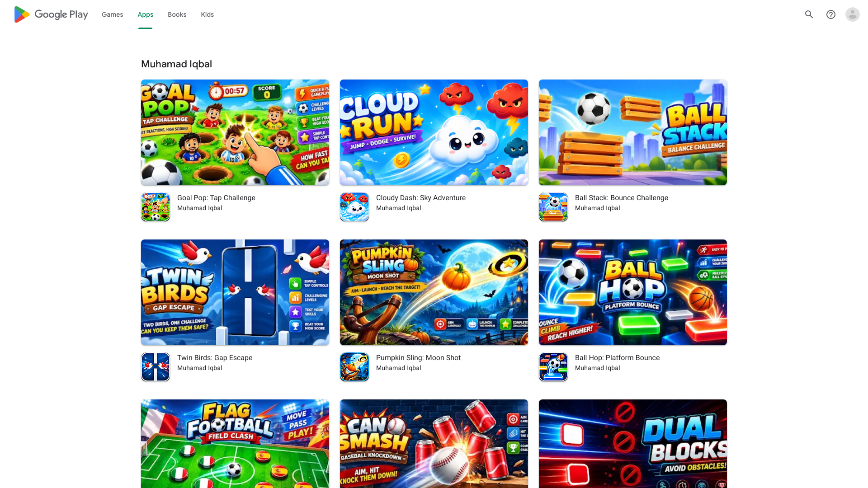This screenshot has height=488, width=868.
Task: Go to the Google Play home logo
Action: 51,14
